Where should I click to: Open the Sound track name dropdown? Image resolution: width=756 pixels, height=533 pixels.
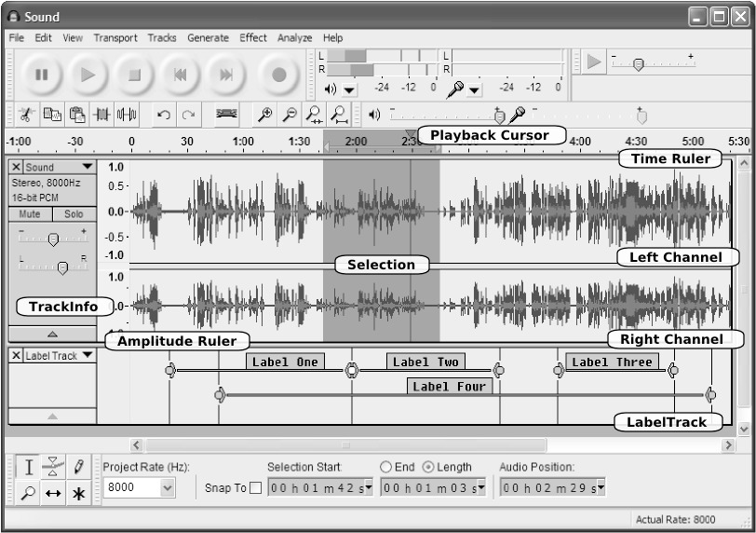(x=88, y=168)
